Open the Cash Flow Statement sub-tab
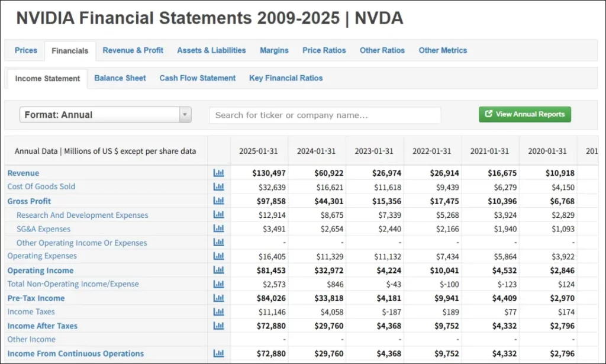Image resolution: width=606 pixels, height=364 pixels. pos(198,78)
